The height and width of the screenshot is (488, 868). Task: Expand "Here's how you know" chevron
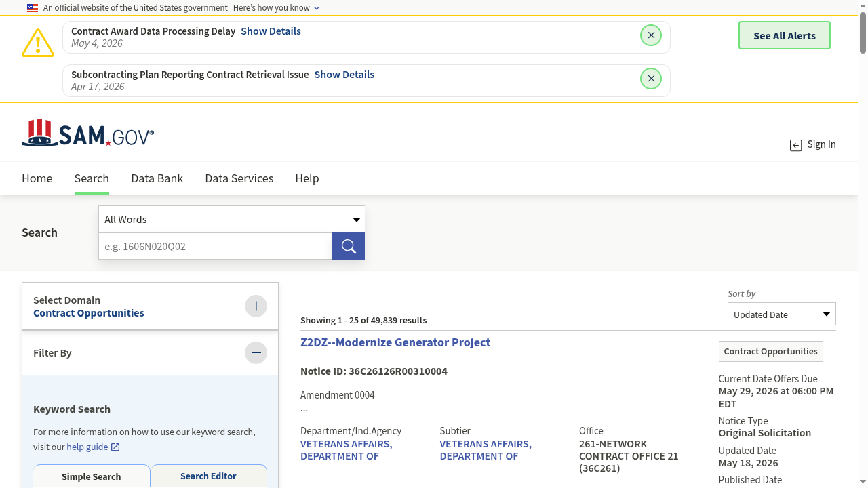pyautogui.click(x=317, y=8)
